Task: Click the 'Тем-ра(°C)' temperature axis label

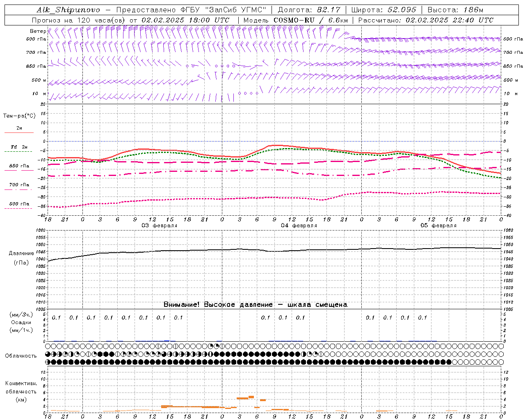Action: pos(19,116)
